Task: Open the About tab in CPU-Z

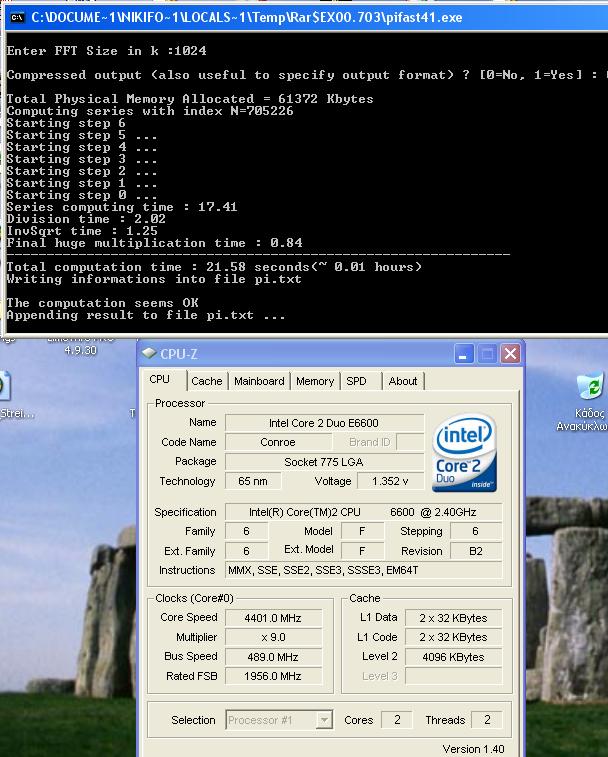Action: pos(403,381)
